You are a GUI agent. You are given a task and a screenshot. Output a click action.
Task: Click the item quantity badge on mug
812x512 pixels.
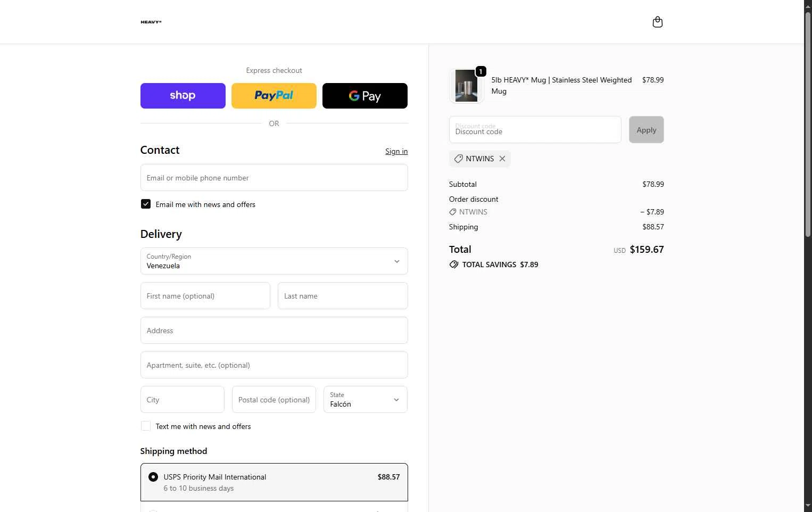(480, 71)
